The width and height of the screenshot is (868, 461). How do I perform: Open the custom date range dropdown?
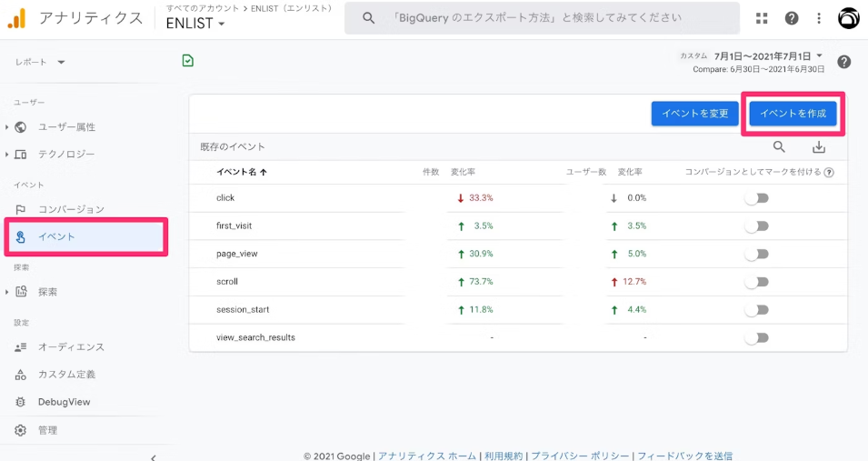768,55
